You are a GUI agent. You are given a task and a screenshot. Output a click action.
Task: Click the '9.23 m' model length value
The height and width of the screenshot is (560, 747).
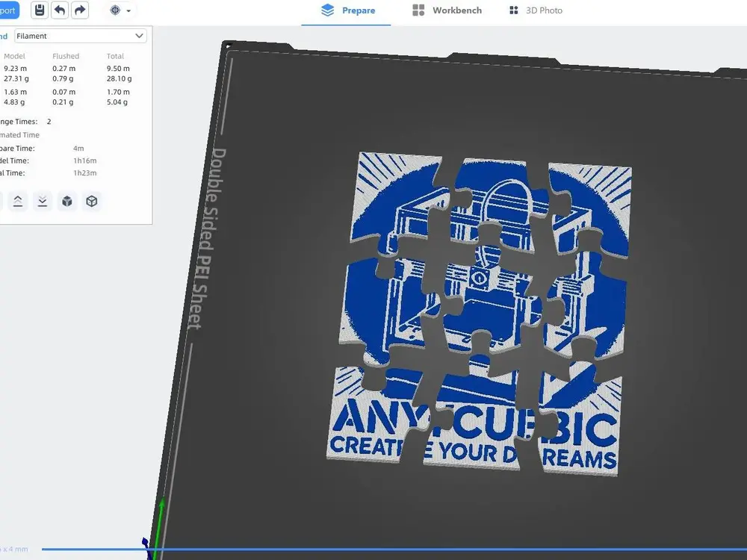pos(15,69)
